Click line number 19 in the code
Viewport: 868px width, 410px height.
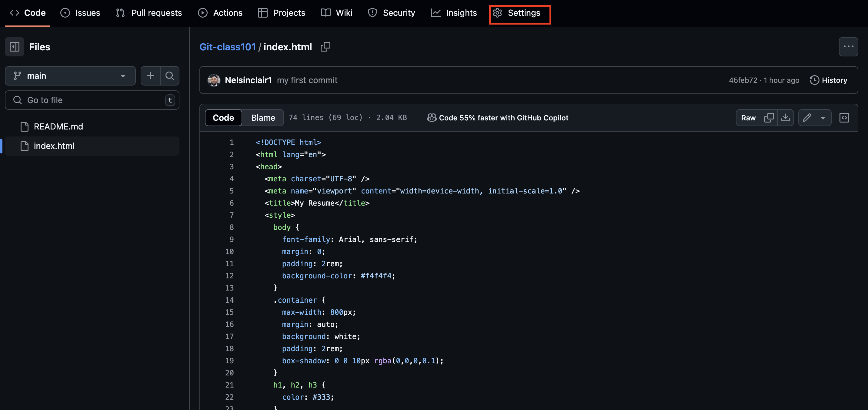click(229, 361)
